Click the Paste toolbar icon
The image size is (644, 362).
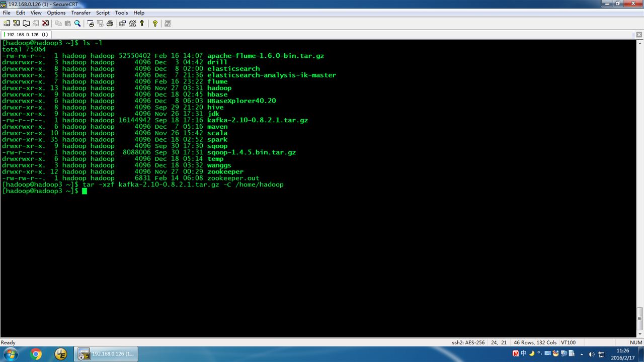coord(68,23)
